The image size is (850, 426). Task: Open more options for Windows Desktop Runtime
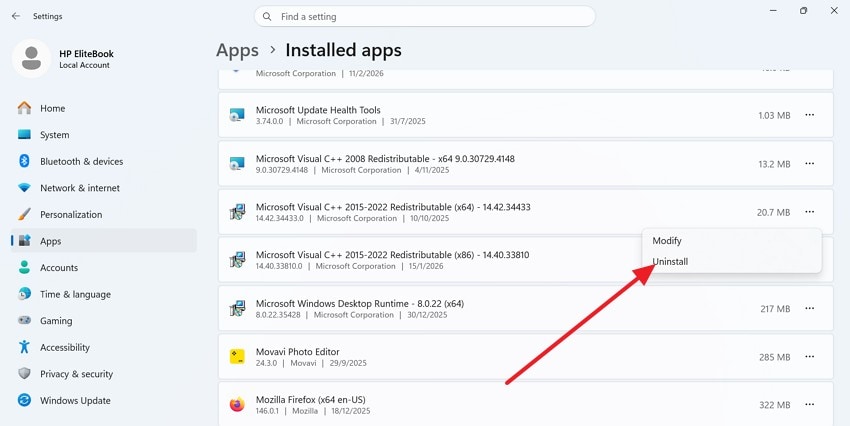coord(809,308)
